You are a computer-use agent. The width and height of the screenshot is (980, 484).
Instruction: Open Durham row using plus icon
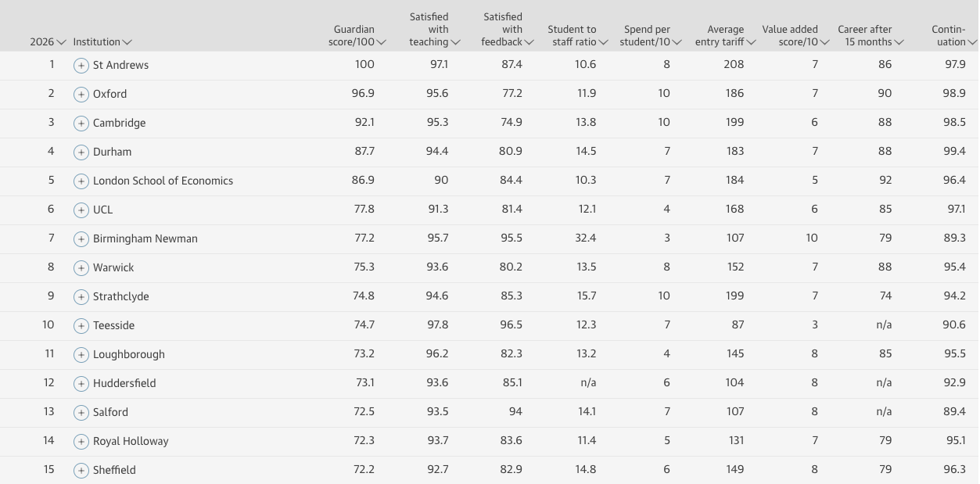click(x=81, y=152)
